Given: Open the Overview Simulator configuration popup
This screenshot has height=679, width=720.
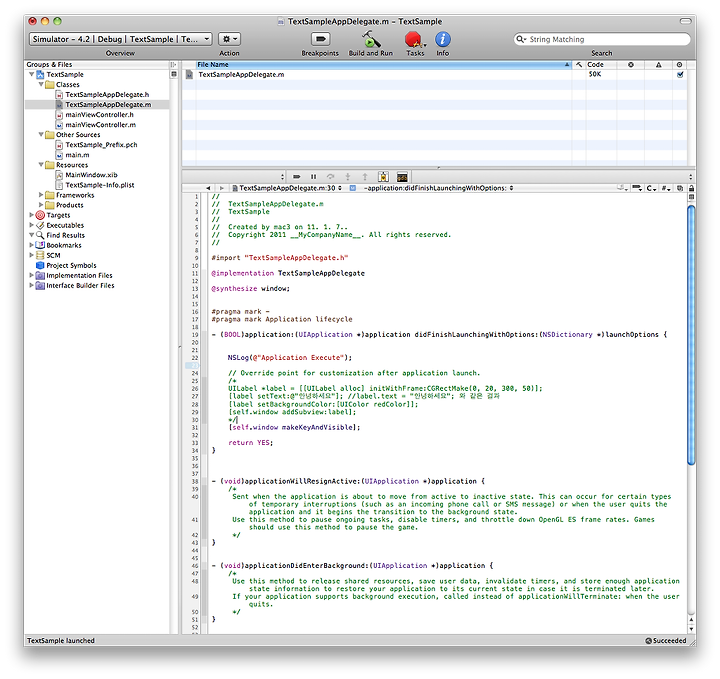Looking at the screenshot, I should coord(120,39).
